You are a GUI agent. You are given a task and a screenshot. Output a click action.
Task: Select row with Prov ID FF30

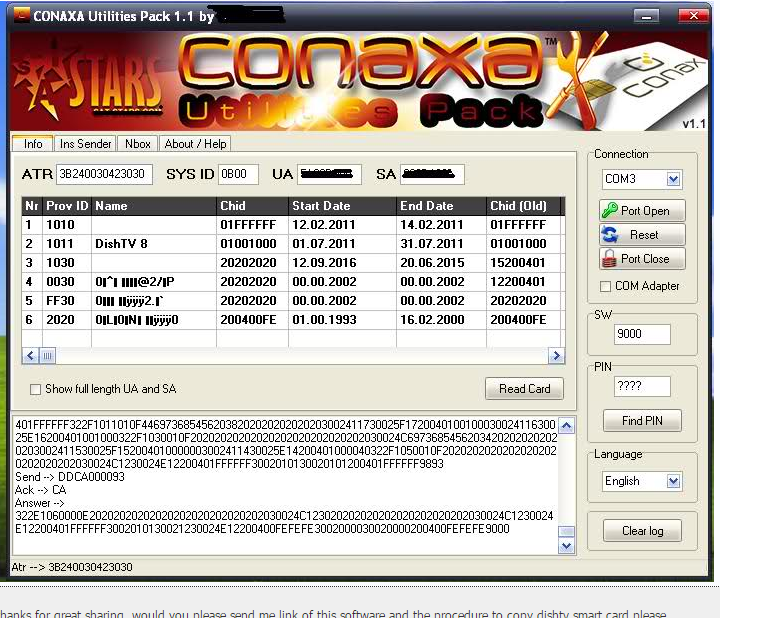291,301
